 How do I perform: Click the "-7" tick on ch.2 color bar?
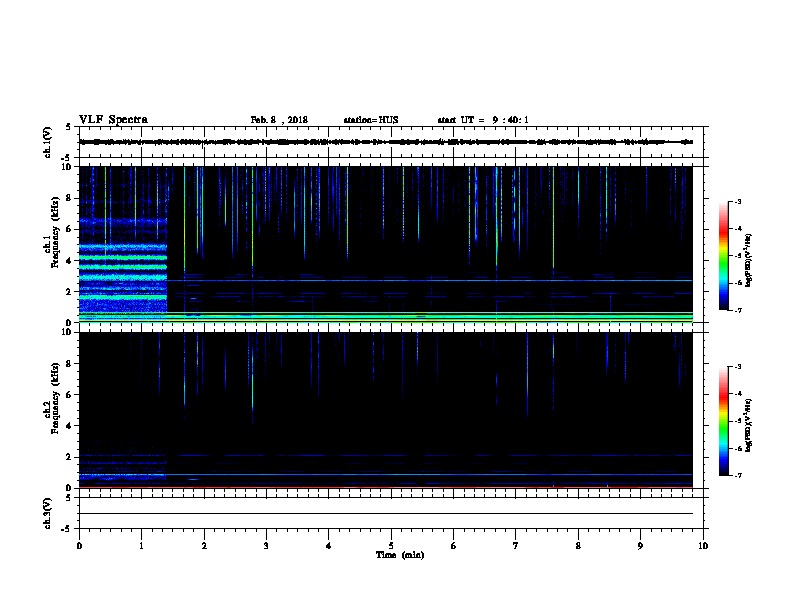[738, 475]
